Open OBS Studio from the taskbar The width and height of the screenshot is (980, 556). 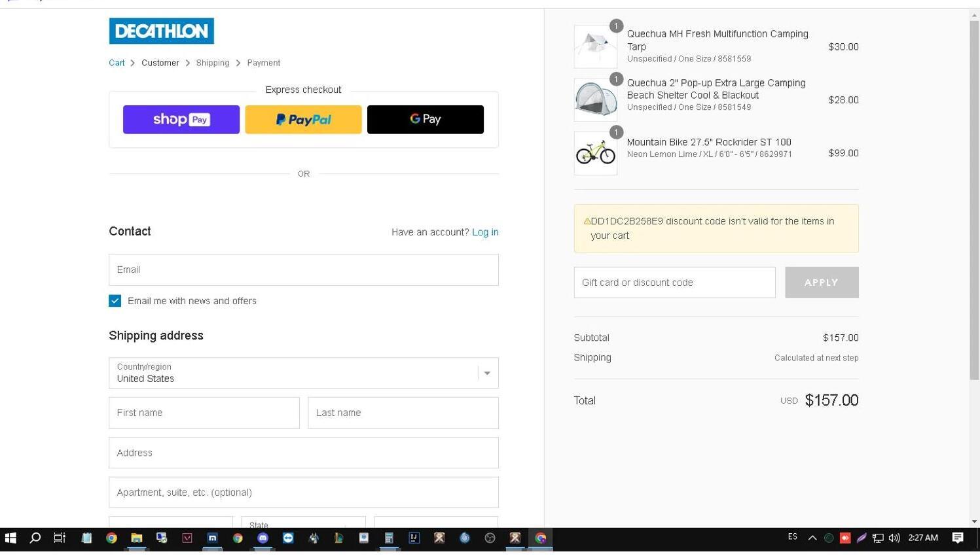tap(490, 538)
